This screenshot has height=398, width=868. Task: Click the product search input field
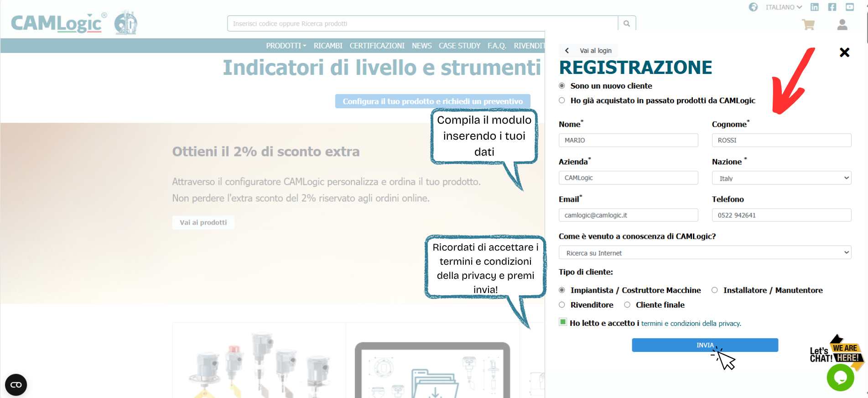coord(422,23)
